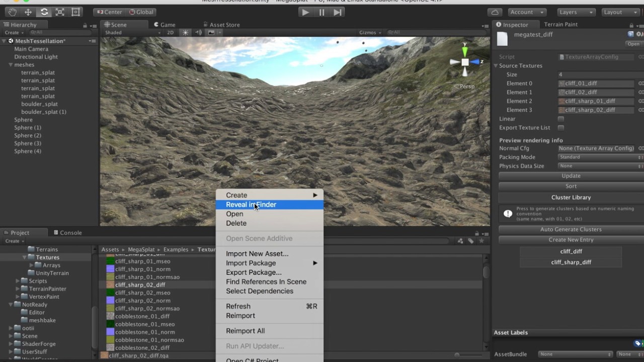Image resolution: width=644 pixels, height=362 pixels.
Task: Click the Inspector help book icon
Action: (630, 34)
